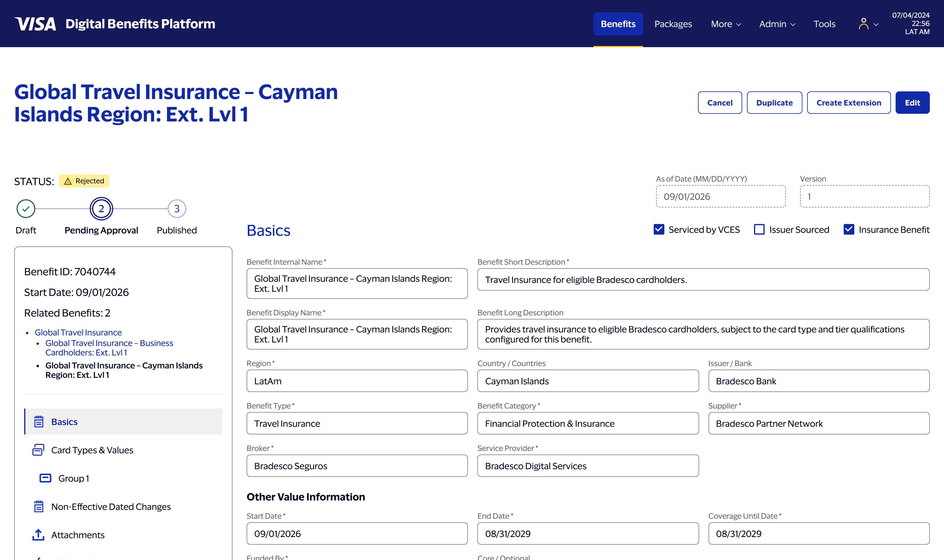Click the Country field showing Cayman Islands
The height and width of the screenshot is (560, 944).
588,381
